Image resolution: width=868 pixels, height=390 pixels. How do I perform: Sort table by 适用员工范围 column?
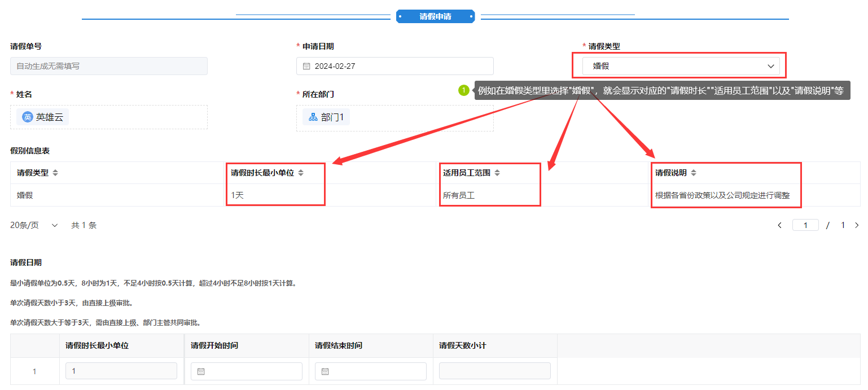(497, 173)
